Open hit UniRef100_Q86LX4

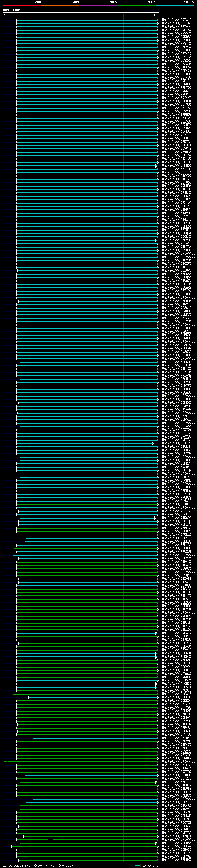pos(177,528)
